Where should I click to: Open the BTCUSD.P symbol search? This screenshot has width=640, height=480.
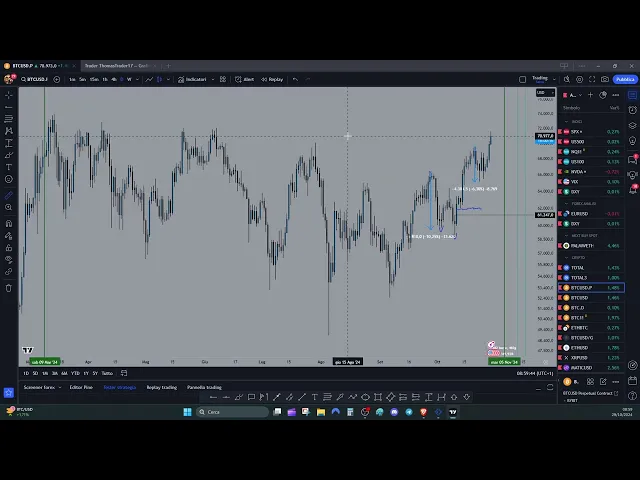35,79
